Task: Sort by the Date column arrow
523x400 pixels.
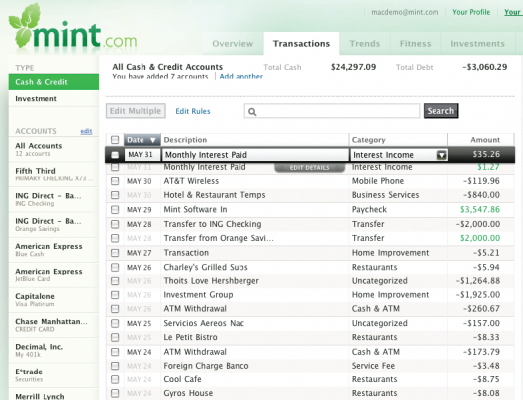Action: click(x=153, y=140)
